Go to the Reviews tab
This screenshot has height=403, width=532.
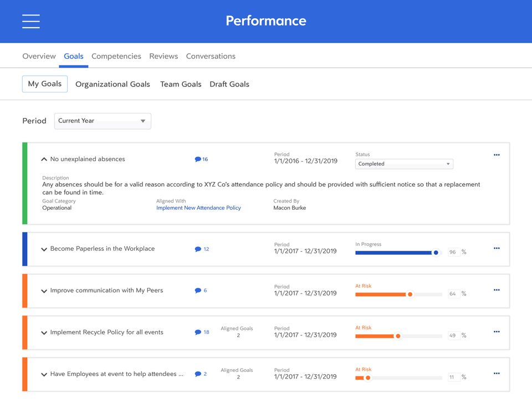click(163, 56)
